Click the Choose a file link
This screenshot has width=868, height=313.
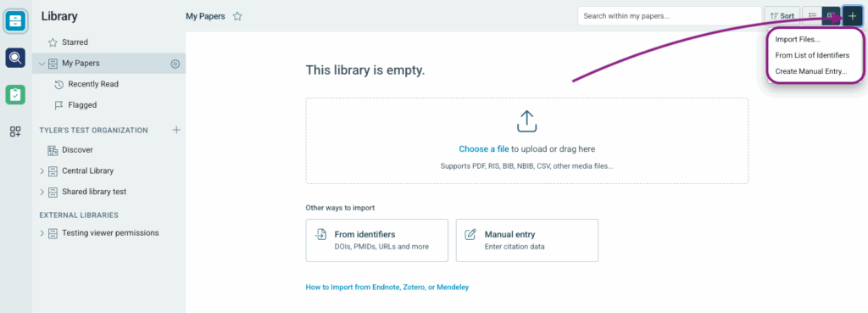pyautogui.click(x=484, y=149)
